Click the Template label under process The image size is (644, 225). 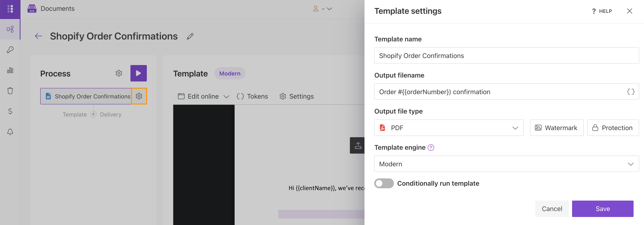point(75,114)
